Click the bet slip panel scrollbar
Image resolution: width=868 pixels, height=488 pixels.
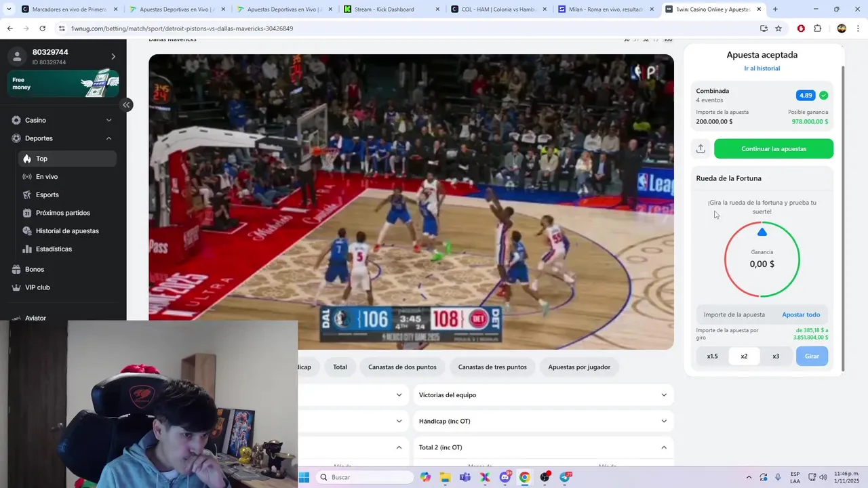(843, 217)
